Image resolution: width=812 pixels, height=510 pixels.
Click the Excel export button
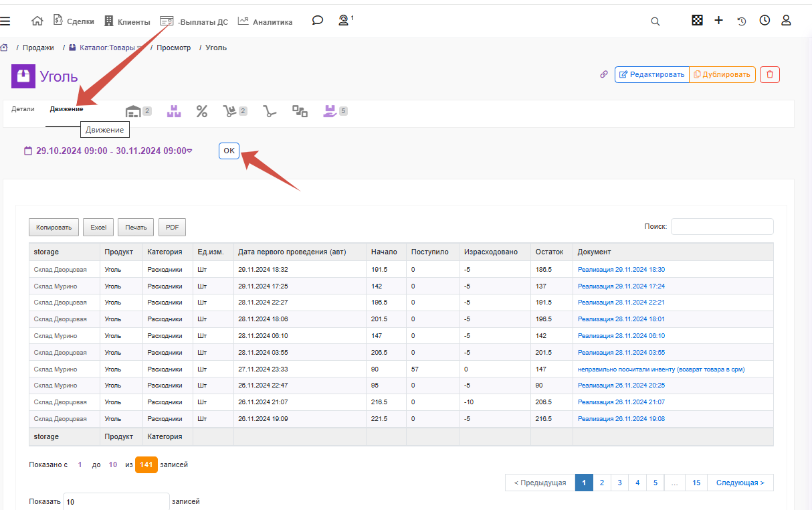(x=98, y=228)
